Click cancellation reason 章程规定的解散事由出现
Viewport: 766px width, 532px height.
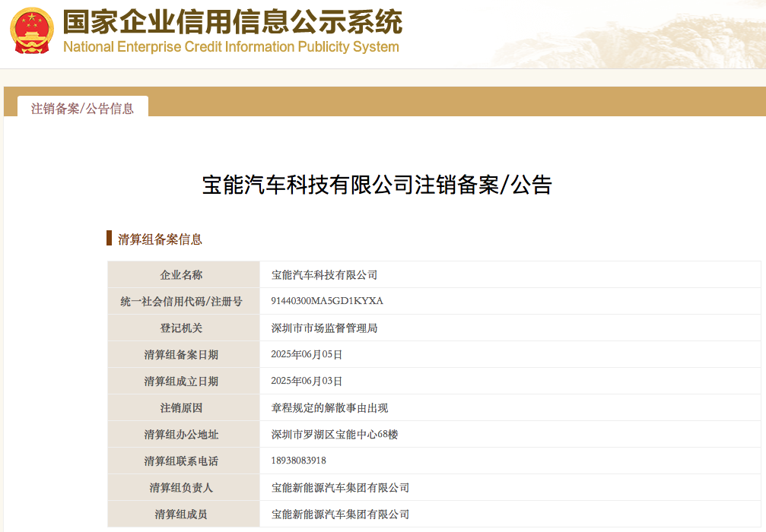click(x=329, y=407)
